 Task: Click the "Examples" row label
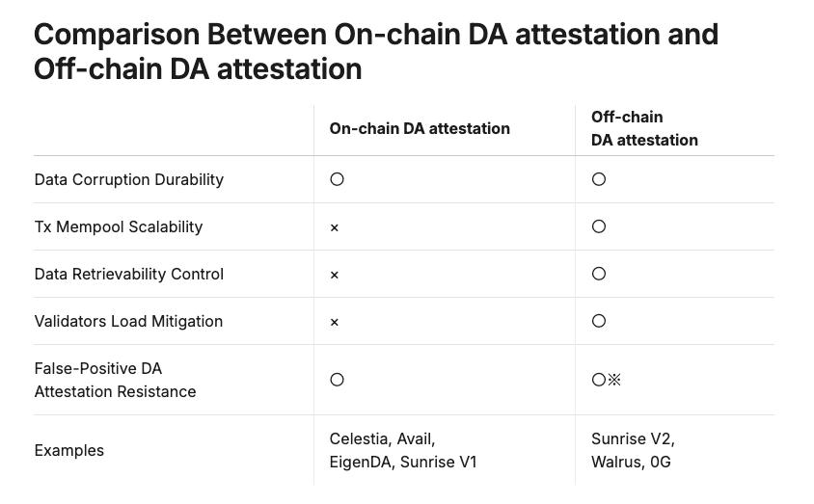(x=68, y=450)
